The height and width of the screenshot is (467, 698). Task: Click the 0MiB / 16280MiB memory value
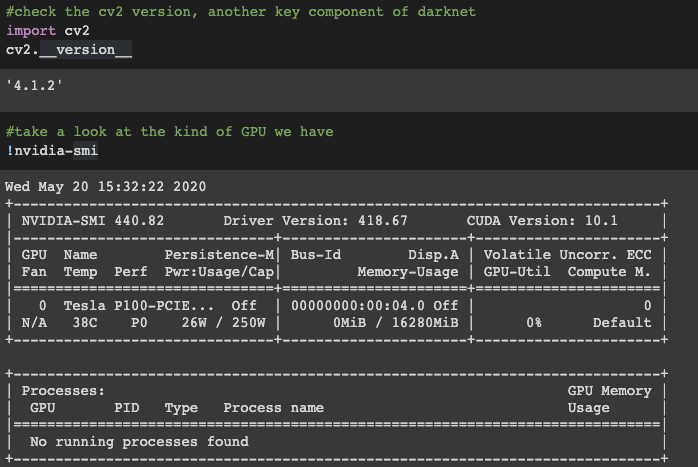point(396,322)
